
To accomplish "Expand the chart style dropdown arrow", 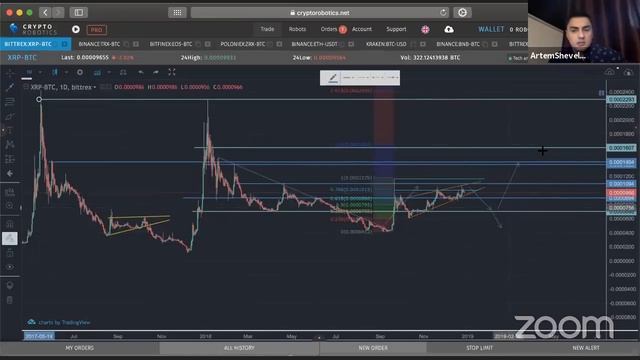I will click(x=66, y=72).
